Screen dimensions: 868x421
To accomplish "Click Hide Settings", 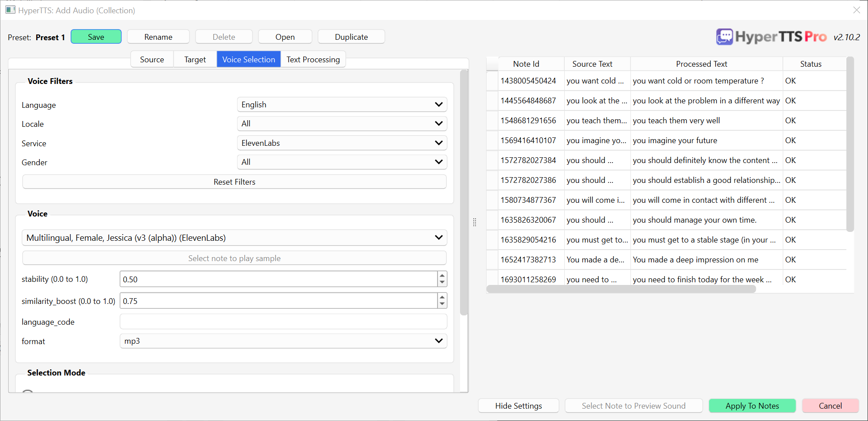I will (518, 406).
